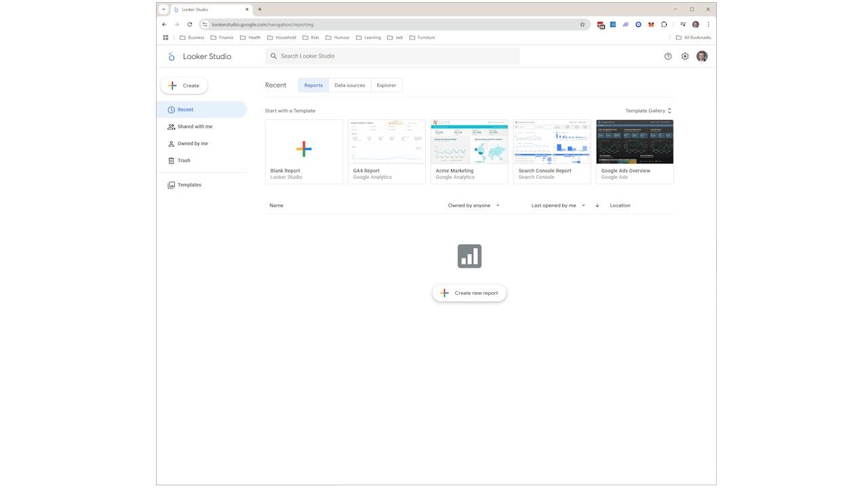868x488 pixels.
Task: Open the All Bookmarks folder
Action: (693, 37)
